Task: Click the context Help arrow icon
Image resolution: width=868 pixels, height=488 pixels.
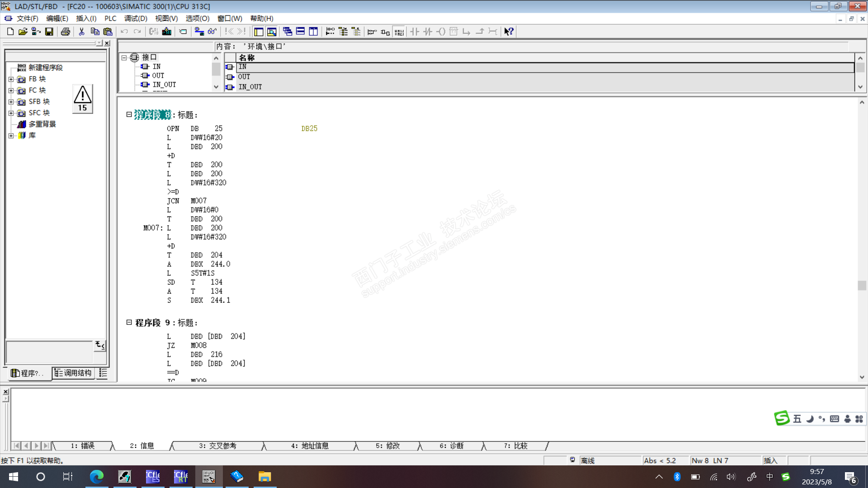Action: [509, 32]
